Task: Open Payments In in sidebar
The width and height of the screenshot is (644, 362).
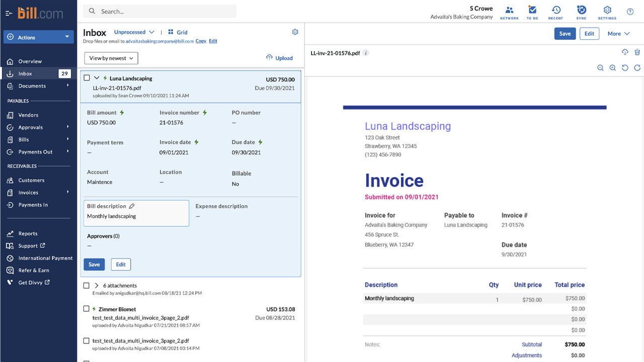Action: tap(33, 205)
